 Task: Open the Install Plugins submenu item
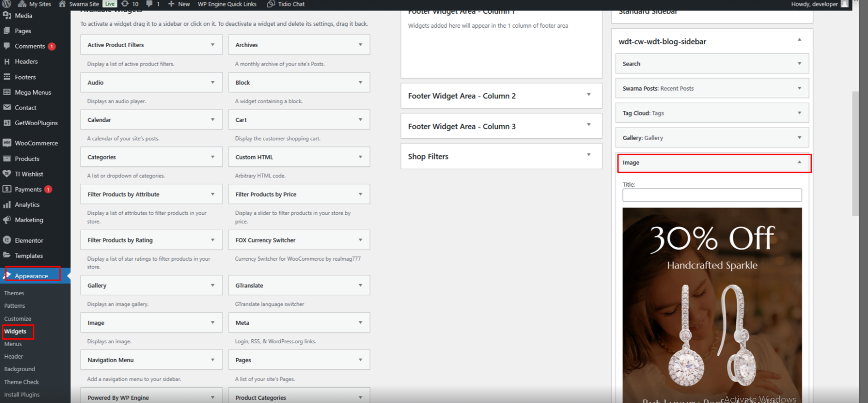click(22, 394)
